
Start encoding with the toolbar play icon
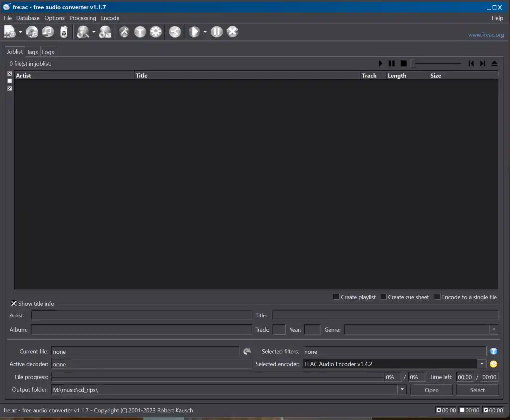coord(194,32)
